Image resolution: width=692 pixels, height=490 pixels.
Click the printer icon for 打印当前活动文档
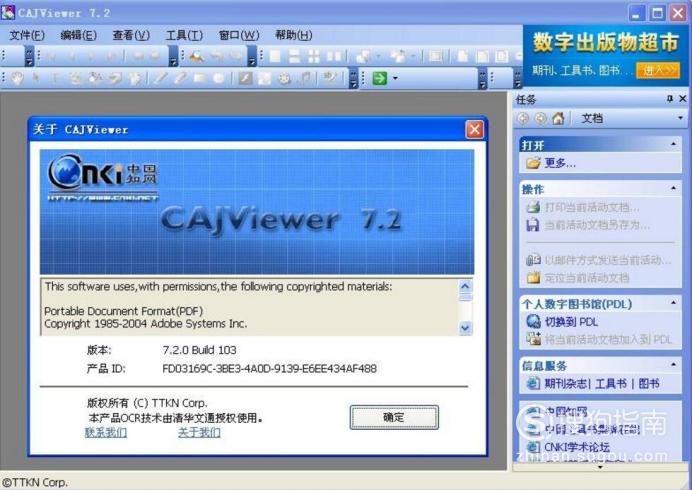click(533, 207)
